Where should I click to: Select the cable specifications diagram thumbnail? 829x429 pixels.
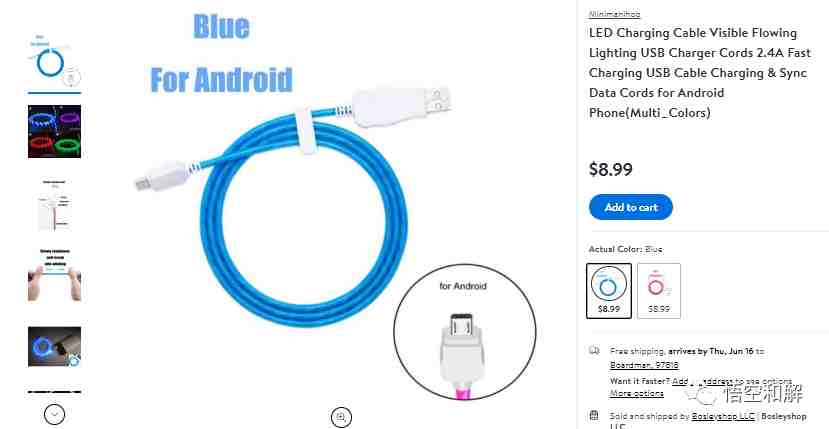point(54,205)
